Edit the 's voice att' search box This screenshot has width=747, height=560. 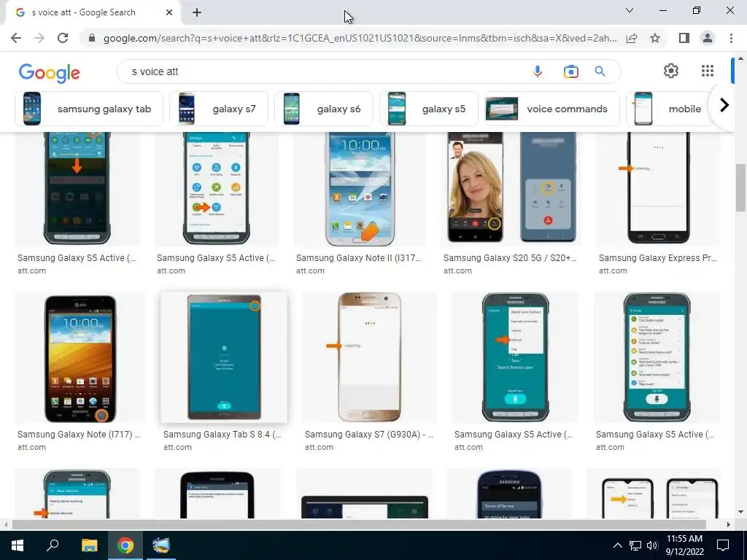(329, 71)
